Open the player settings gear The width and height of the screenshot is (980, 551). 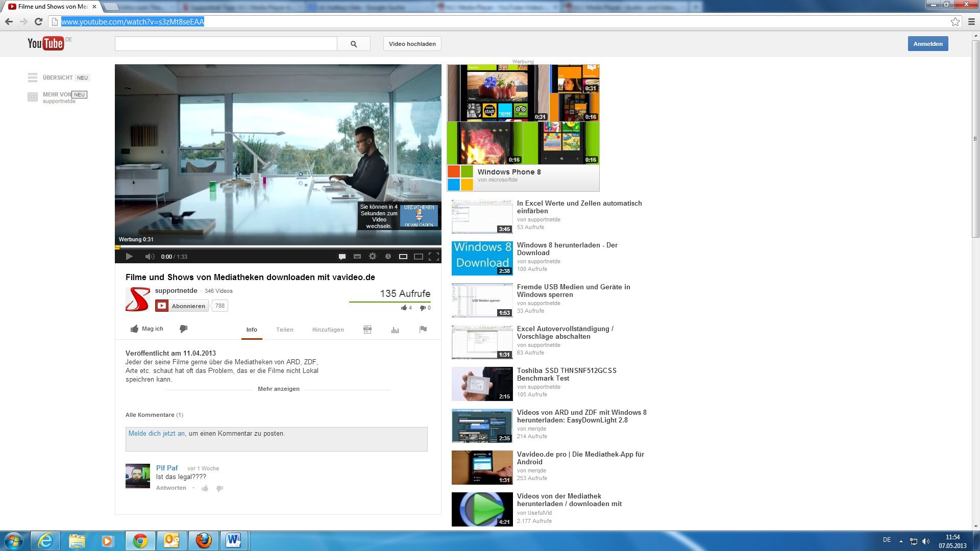[372, 257]
